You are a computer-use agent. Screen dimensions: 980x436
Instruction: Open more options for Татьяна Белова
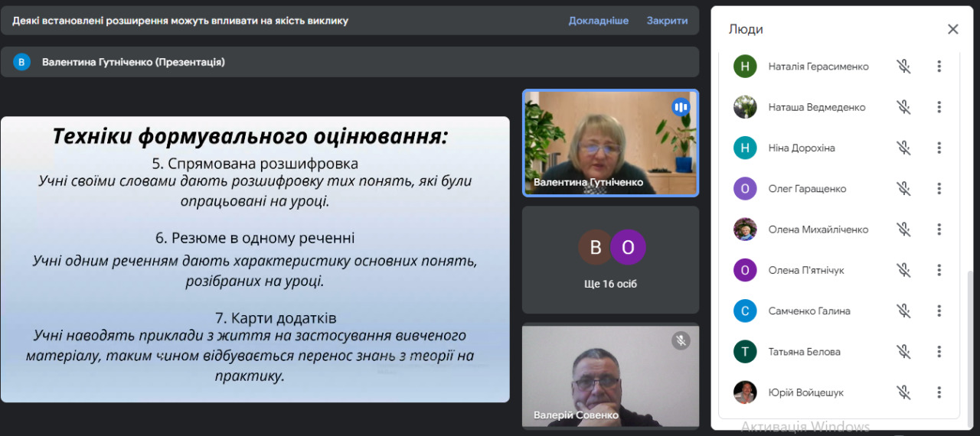tap(939, 352)
